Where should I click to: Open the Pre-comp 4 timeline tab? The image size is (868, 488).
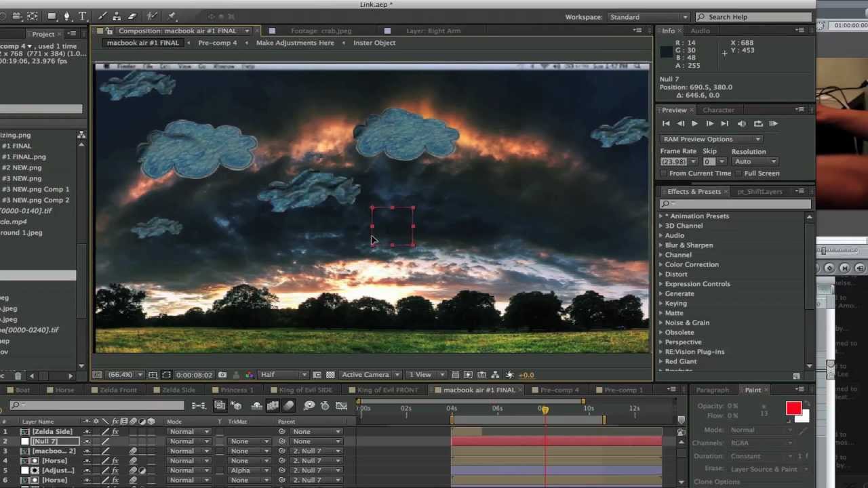(x=559, y=390)
